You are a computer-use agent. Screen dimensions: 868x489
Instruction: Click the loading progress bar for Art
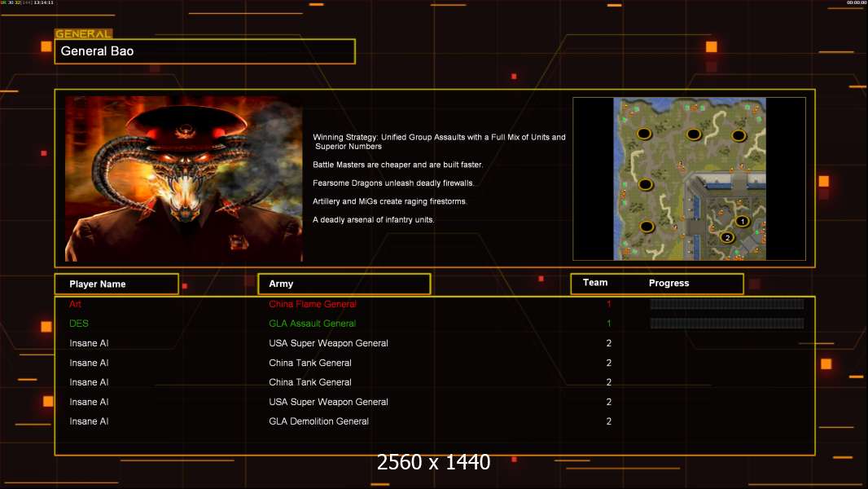click(x=726, y=304)
